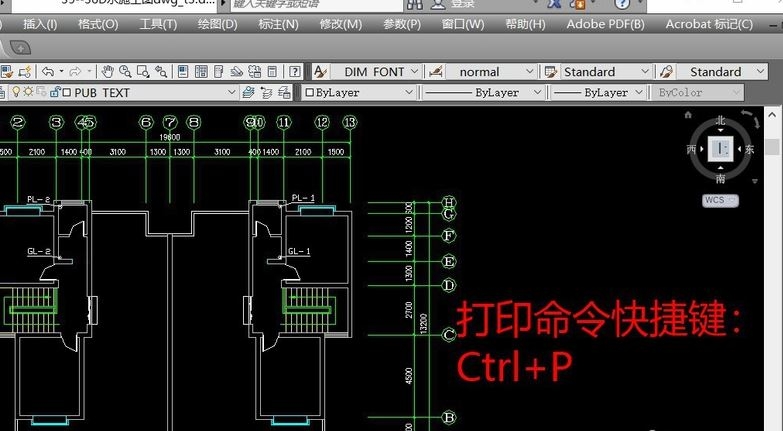Open the Properties palette icon

click(183, 72)
